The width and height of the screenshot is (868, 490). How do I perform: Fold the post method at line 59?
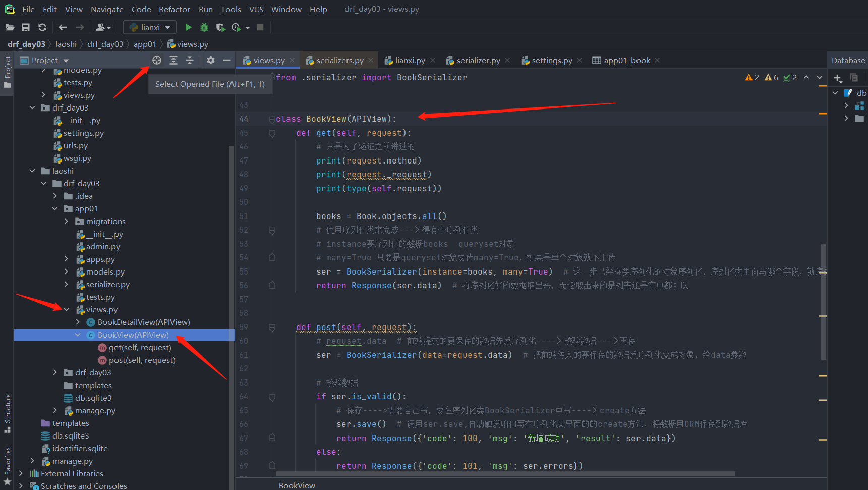pos(272,328)
